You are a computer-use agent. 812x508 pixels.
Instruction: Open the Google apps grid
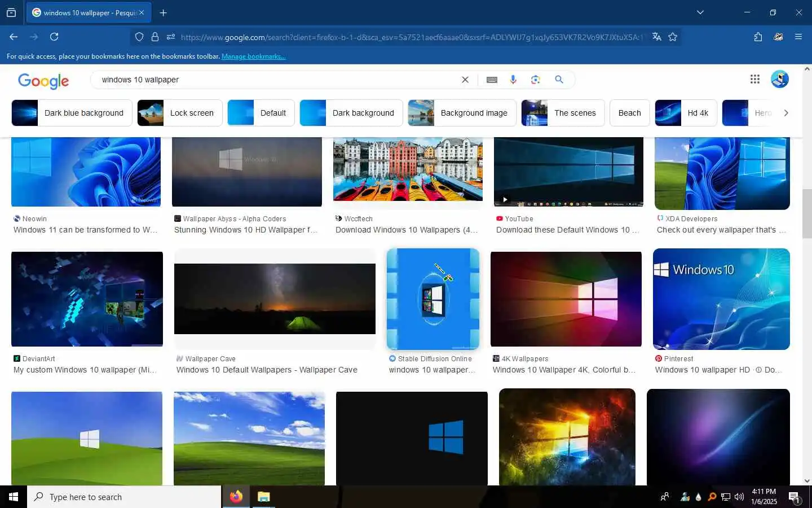click(x=755, y=79)
